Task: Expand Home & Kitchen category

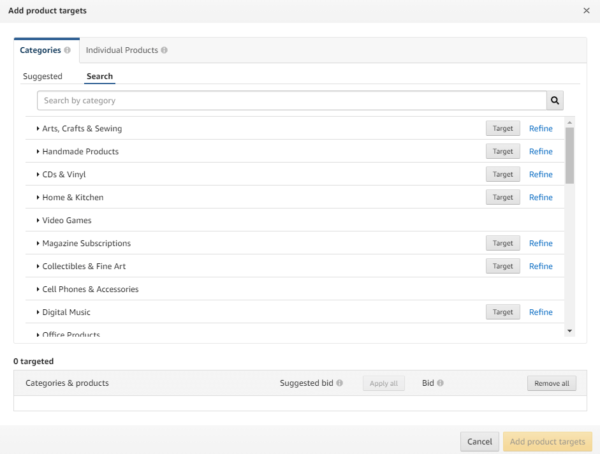Action: point(38,198)
